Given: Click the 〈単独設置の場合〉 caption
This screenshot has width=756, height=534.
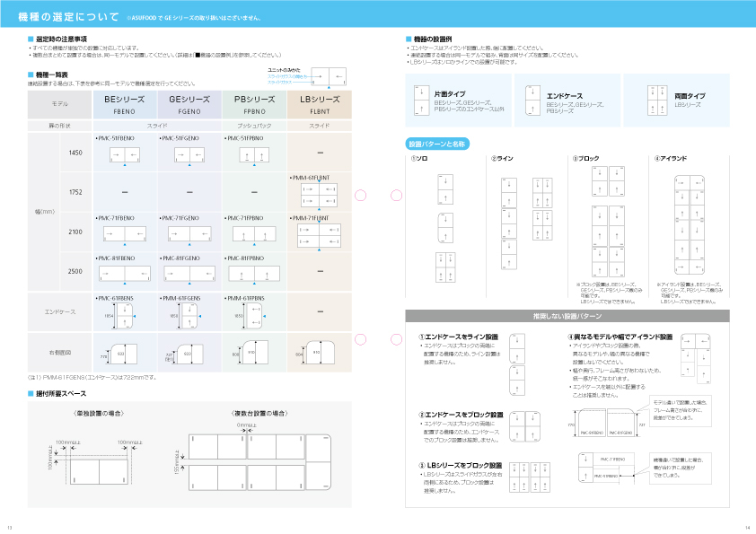Looking at the screenshot, I should pyautogui.click(x=100, y=413).
